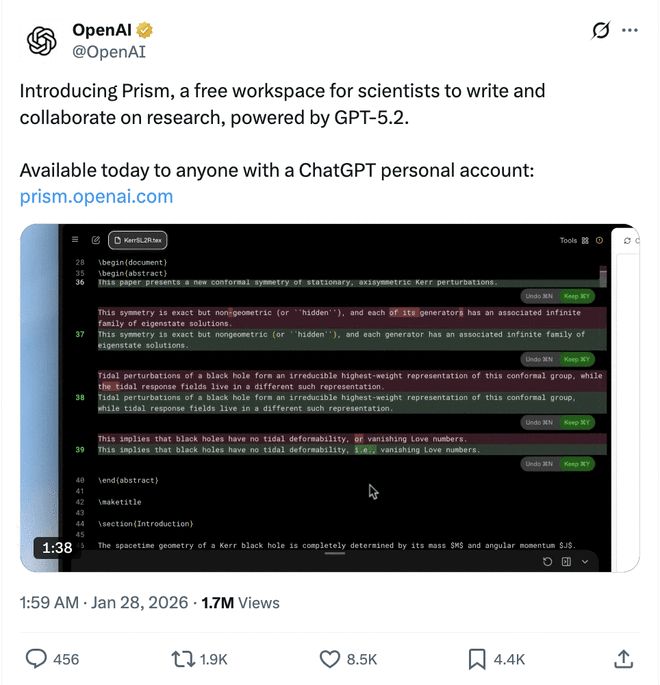Open the more options ellipsis menu
Image resolution: width=660 pixels, height=685 pixels.
pyautogui.click(x=630, y=31)
